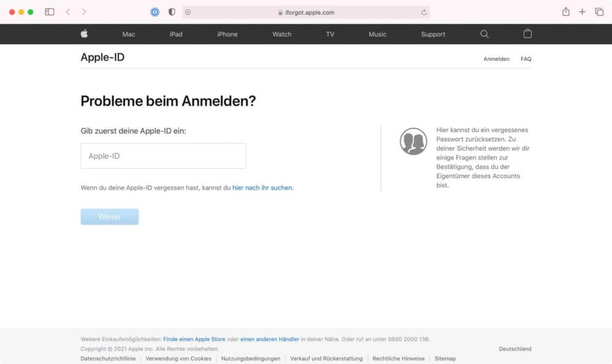Go forward with the forward arrow
The image size is (612, 364).
84,12
